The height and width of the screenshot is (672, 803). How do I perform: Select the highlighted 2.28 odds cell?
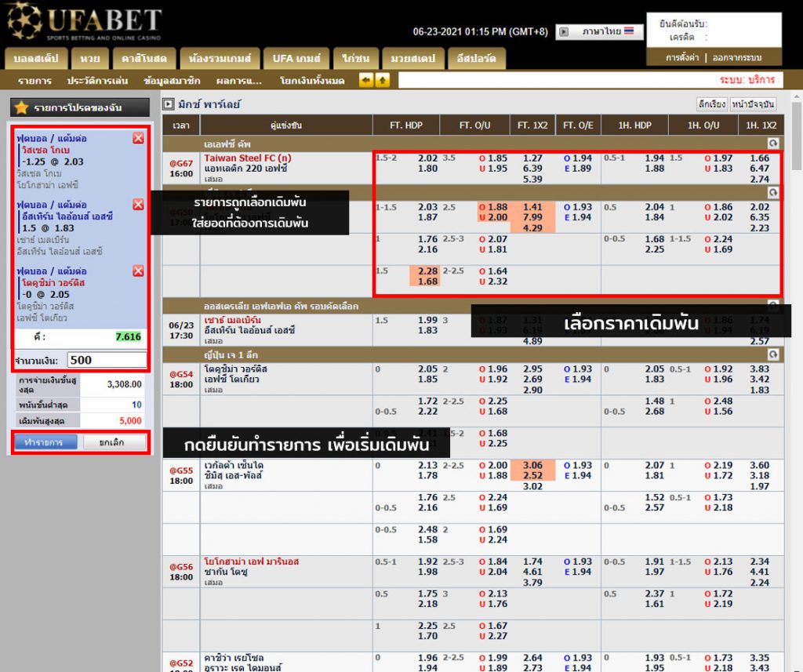click(427, 271)
